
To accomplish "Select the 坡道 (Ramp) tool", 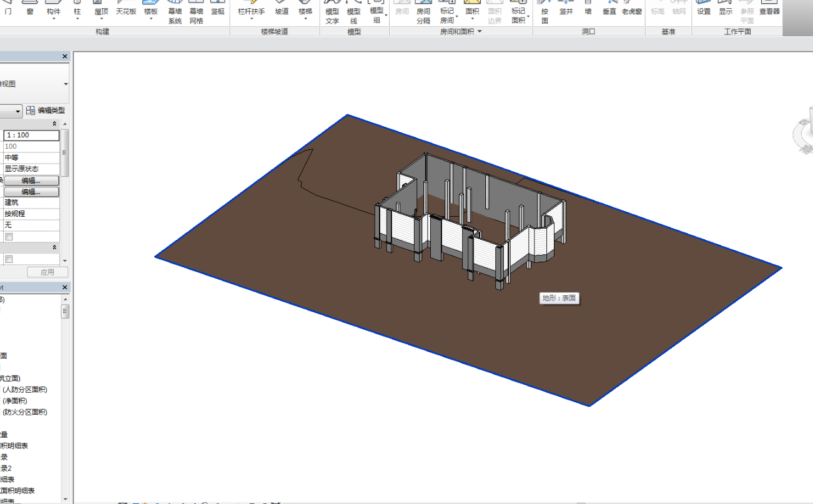I will [282, 11].
